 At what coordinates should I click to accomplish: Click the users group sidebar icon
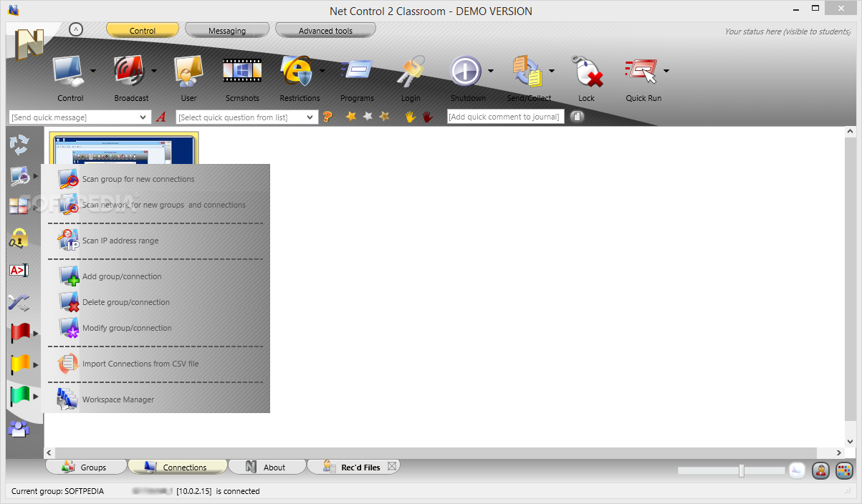pyautogui.click(x=19, y=429)
